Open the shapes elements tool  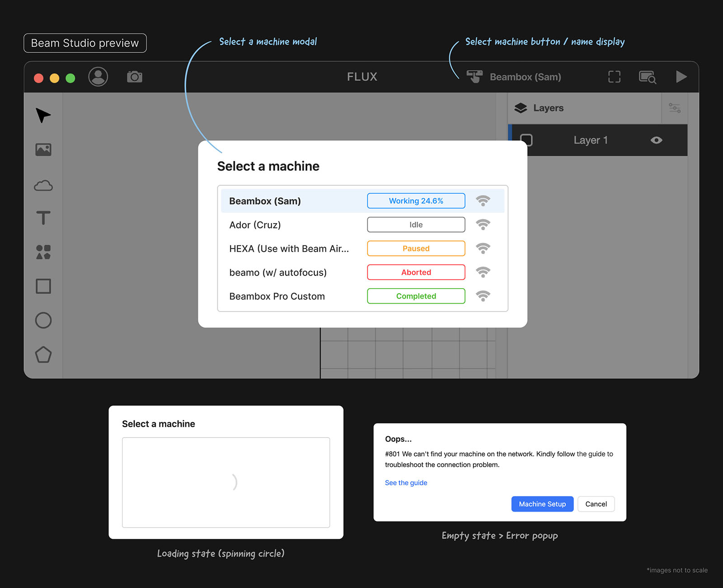43,252
